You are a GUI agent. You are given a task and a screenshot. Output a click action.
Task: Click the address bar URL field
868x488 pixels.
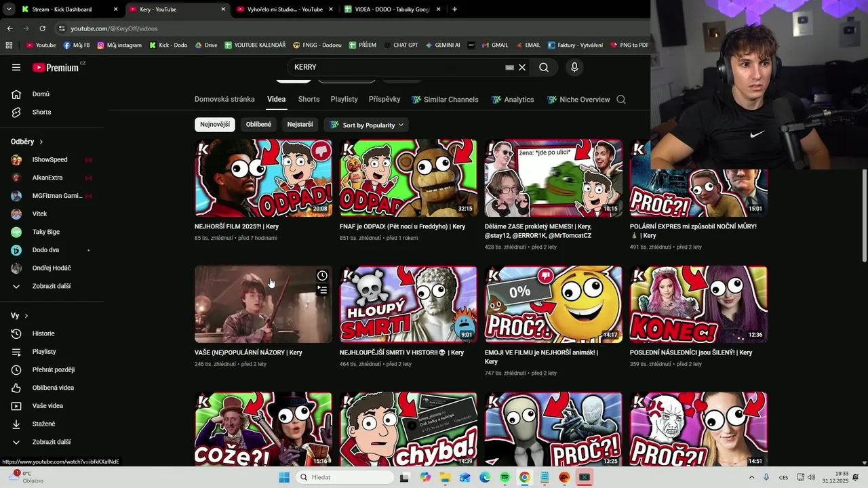click(x=349, y=28)
